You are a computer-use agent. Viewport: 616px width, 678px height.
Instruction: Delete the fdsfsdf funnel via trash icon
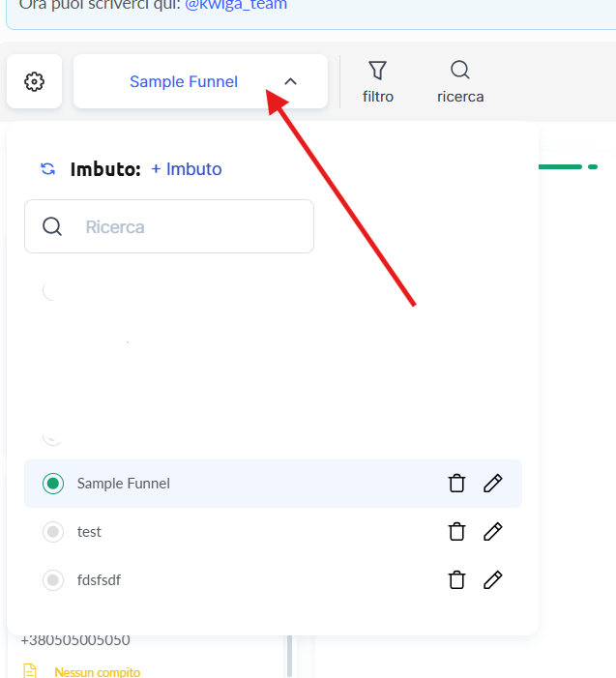click(457, 580)
